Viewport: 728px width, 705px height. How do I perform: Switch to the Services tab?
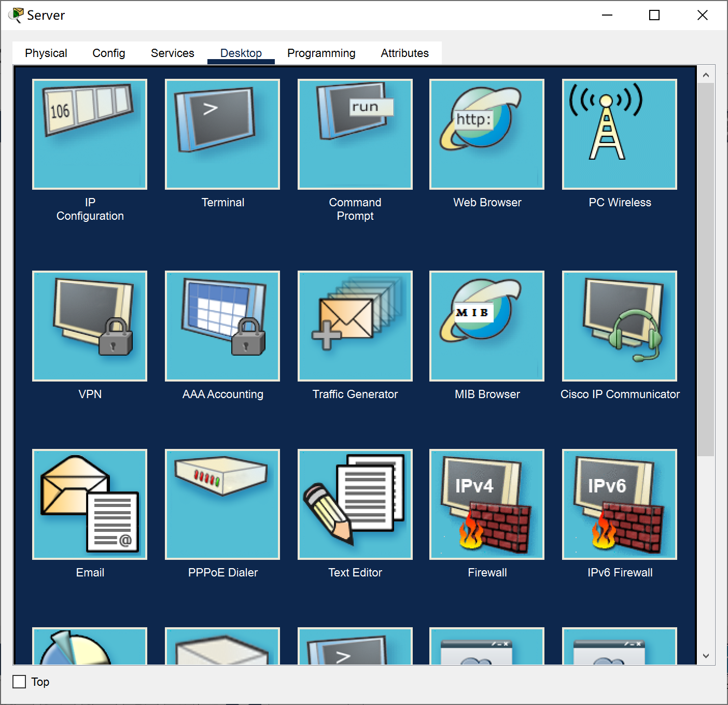click(172, 53)
